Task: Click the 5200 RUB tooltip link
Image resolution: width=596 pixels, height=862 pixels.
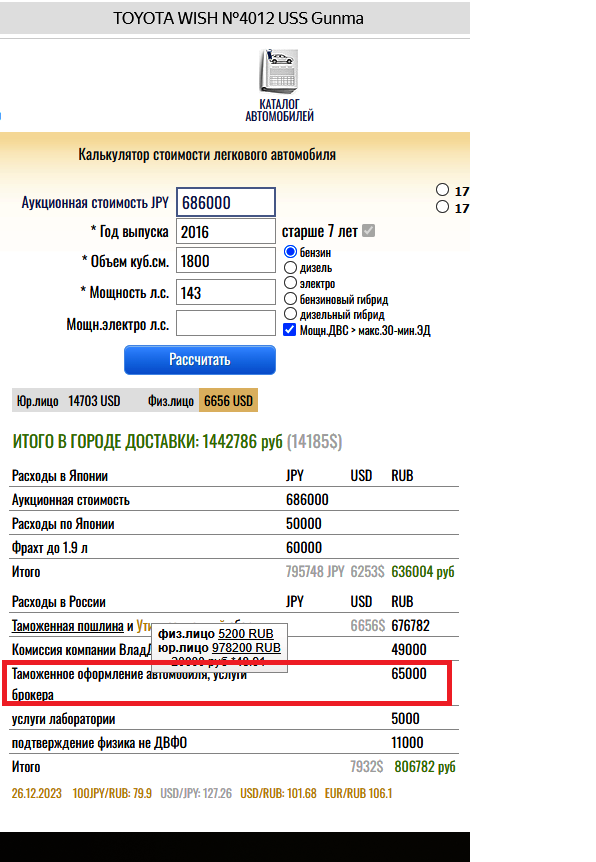Action: pyautogui.click(x=246, y=634)
